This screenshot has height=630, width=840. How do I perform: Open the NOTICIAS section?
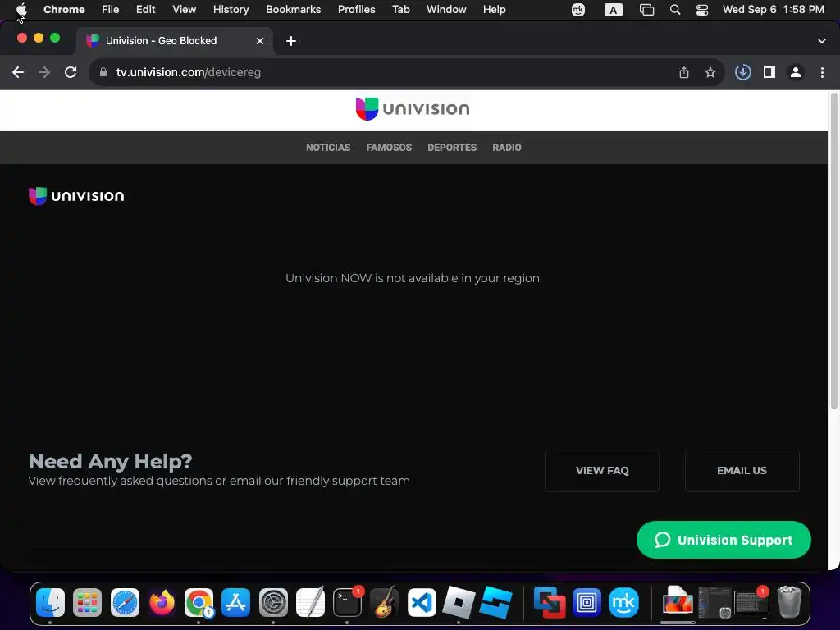click(x=328, y=148)
